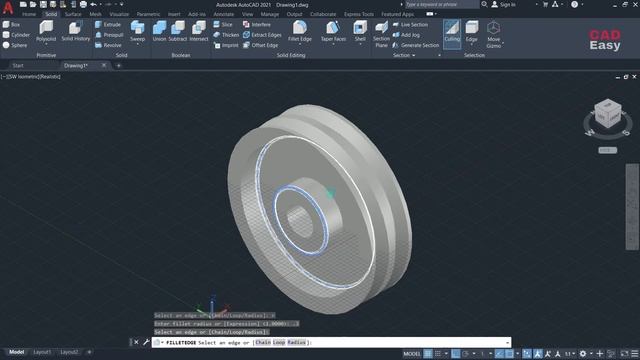Open the AutoCAD application menu logo
This screenshot has height=360, width=640.
[8, 7]
